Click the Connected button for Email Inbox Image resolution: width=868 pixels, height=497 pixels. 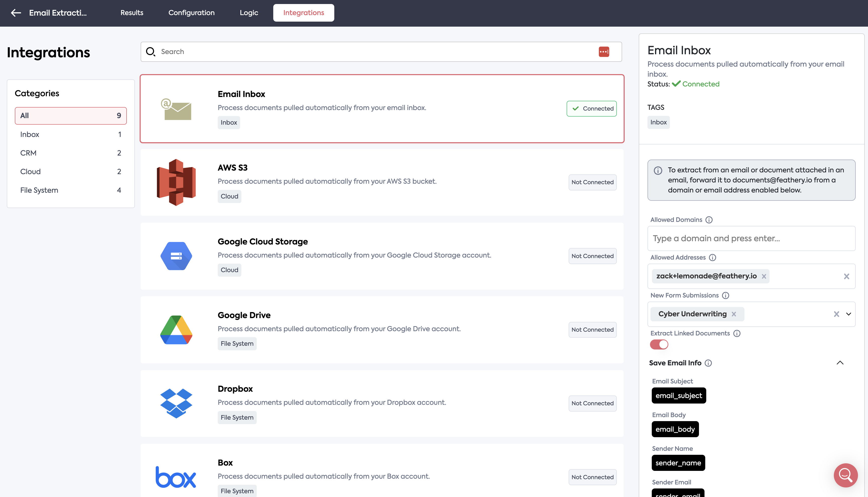[592, 109]
